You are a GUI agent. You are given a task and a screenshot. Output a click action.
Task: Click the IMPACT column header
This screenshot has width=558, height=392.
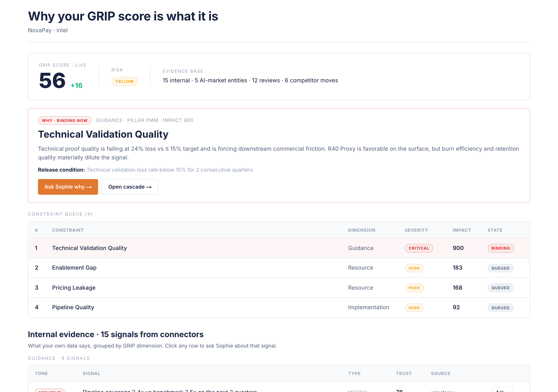461,230
